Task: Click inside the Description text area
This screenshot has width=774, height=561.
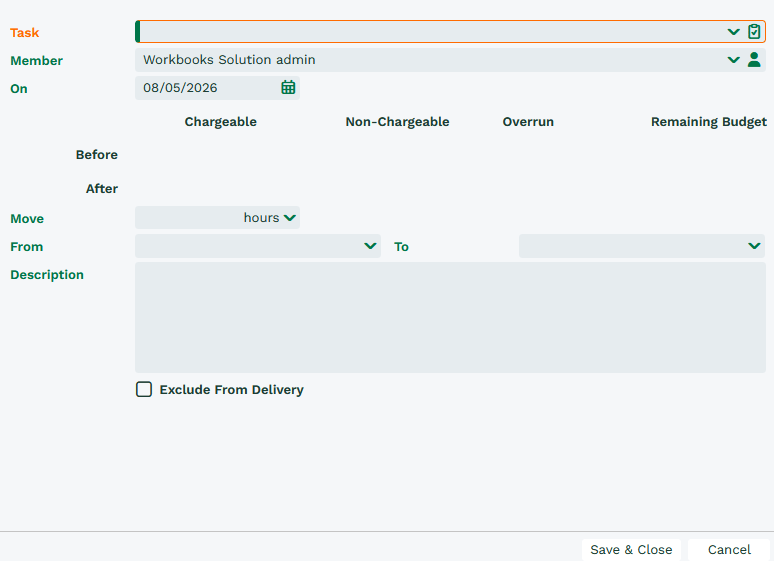Action: click(450, 317)
